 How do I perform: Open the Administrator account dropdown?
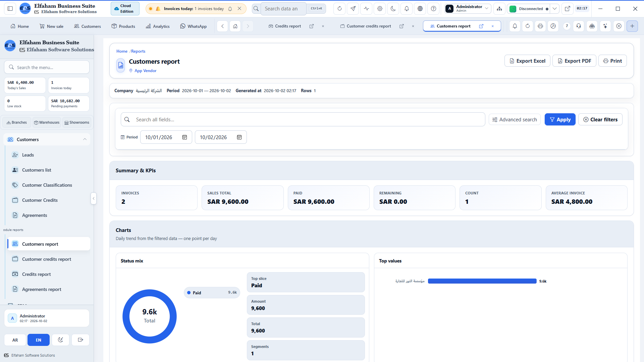(x=468, y=9)
